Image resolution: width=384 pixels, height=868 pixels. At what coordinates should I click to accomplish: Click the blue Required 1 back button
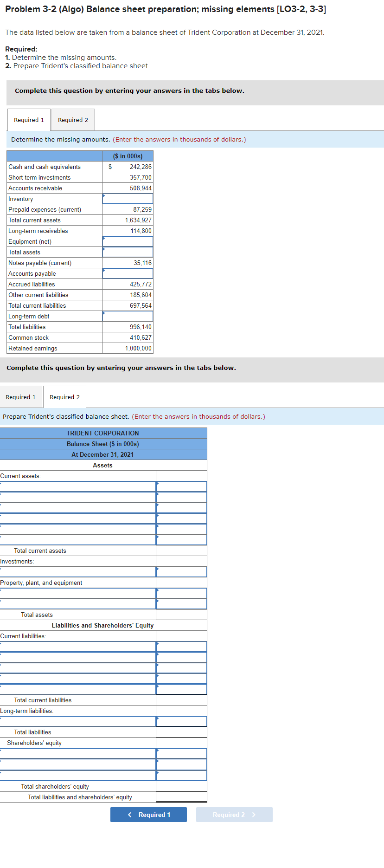(148, 815)
